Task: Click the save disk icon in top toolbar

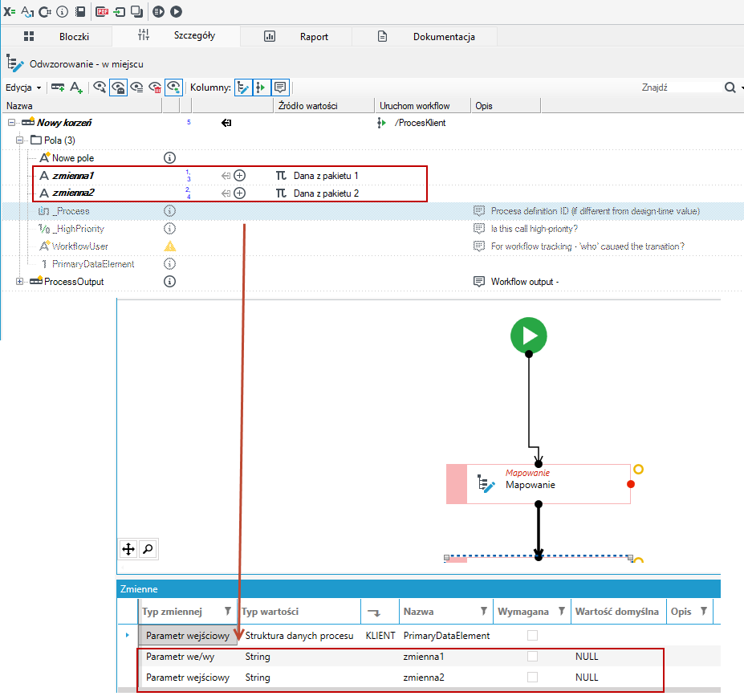Action: [x=81, y=11]
